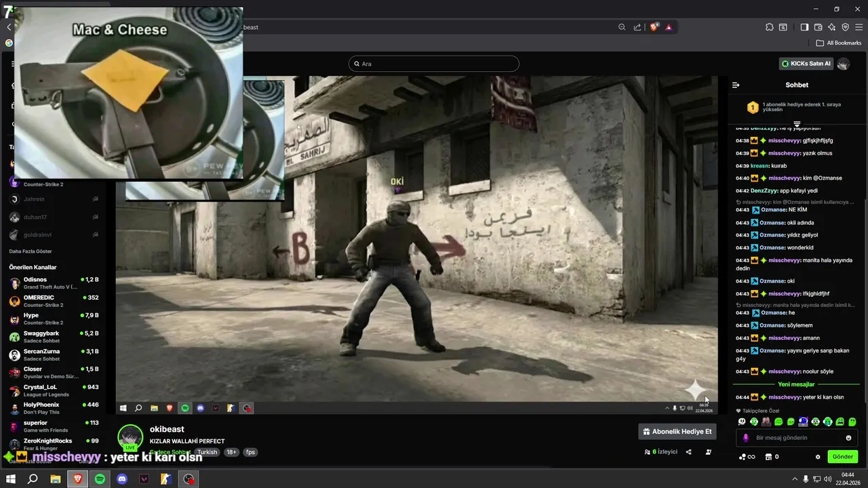Click the gift leaderboard badge in chat
The height and width of the screenshot is (488, 868).
click(x=753, y=107)
